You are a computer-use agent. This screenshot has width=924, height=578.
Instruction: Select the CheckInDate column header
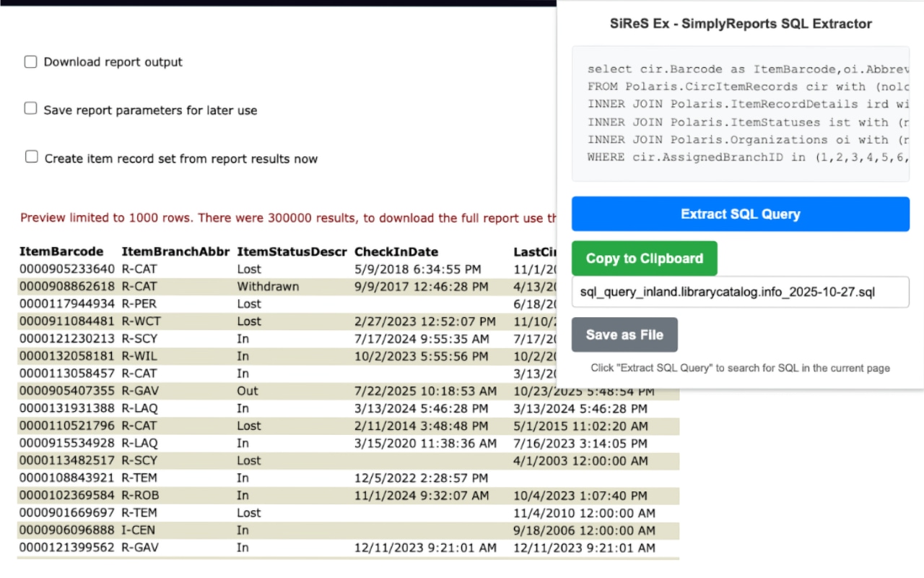point(396,251)
